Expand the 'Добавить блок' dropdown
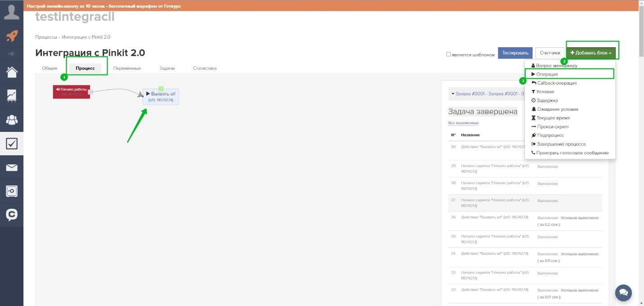644x306 pixels. 590,53
